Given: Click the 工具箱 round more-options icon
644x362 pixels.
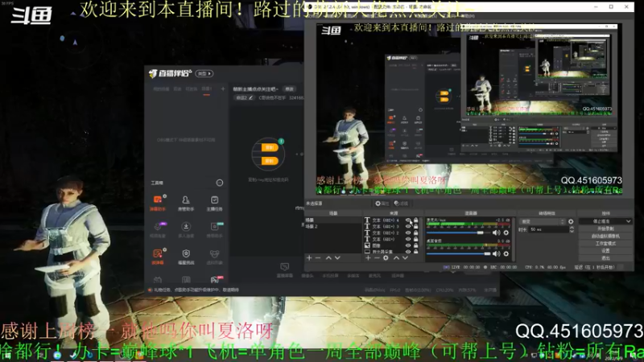Looking at the screenshot, I should pyautogui.click(x=220, y=183).
